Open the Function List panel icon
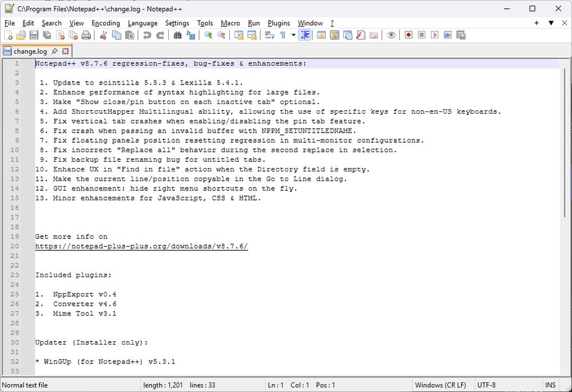This screenshot has height=392, width=572. 361,35
